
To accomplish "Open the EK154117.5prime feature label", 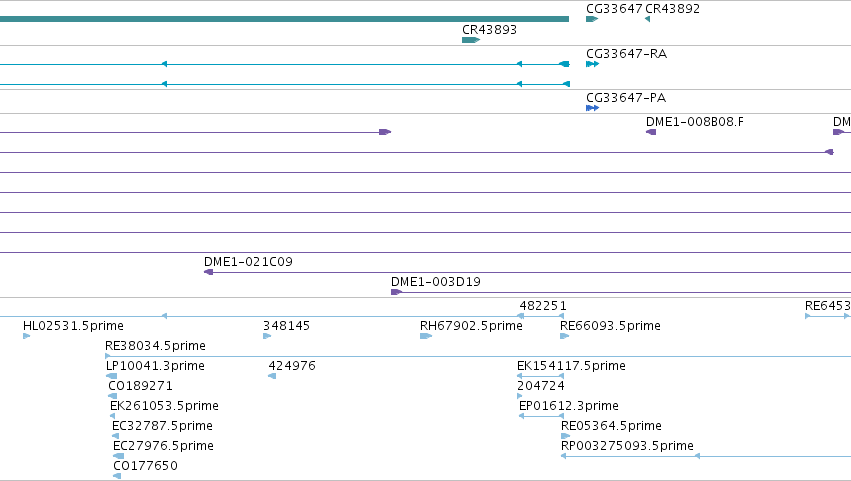I will point(571,366).
